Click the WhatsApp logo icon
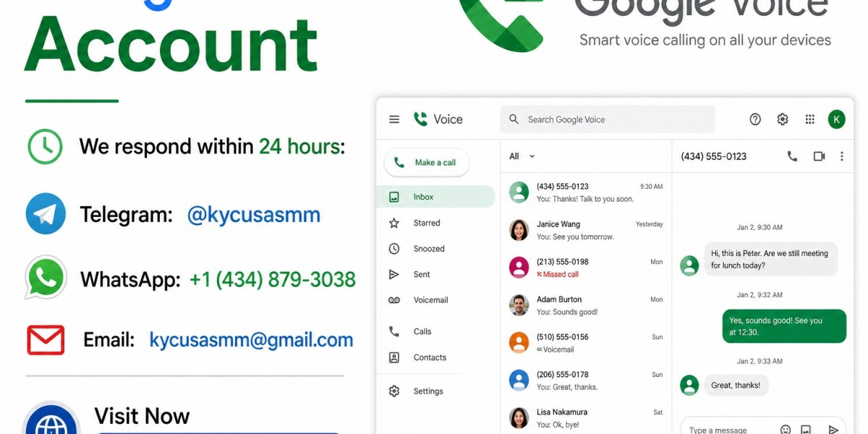Screen dimensions: 868x434 [46, 277]
